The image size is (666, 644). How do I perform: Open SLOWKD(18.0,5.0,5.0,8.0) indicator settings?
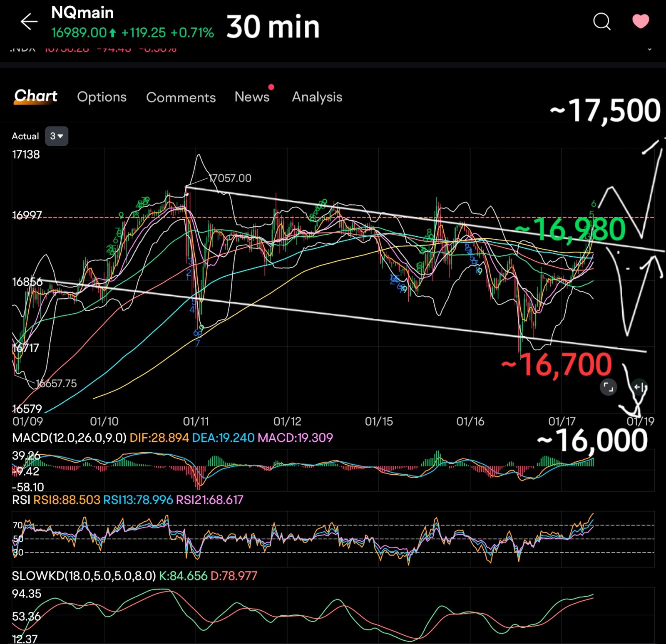click(84, 576)
